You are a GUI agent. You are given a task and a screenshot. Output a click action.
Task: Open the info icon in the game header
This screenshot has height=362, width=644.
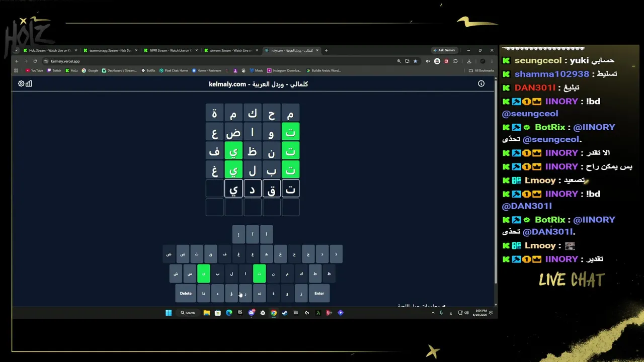pos(481,83)
